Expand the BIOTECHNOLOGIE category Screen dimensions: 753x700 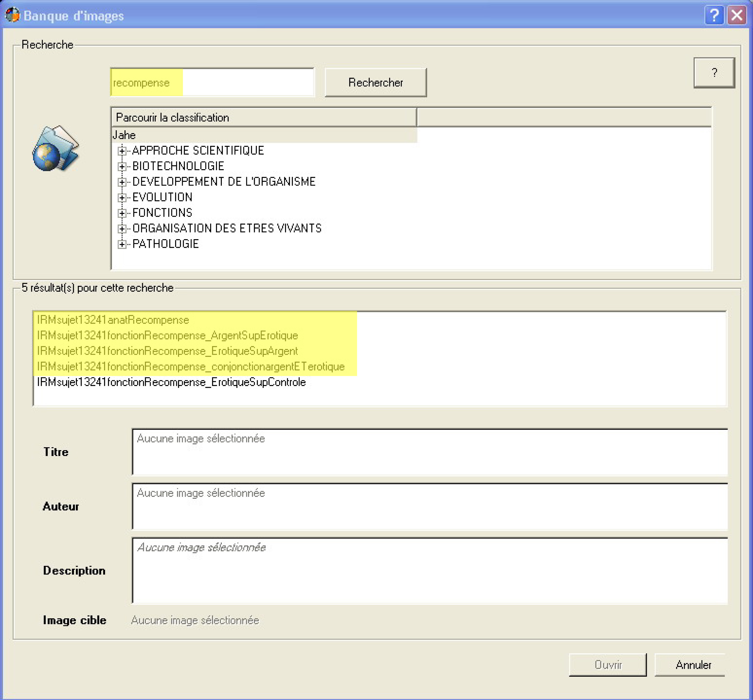[x=122, y=167]
